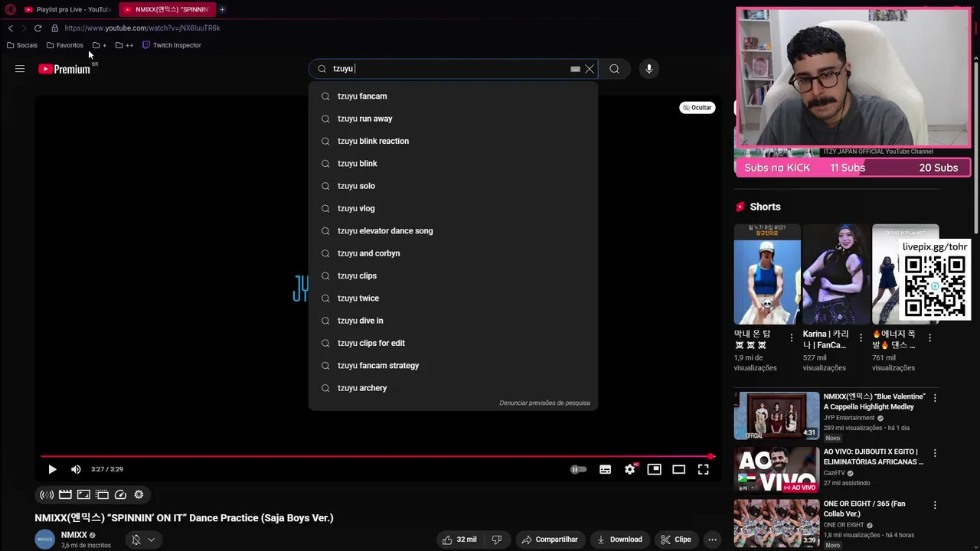Open the NMIXX channel name link

tap(74, 535)
